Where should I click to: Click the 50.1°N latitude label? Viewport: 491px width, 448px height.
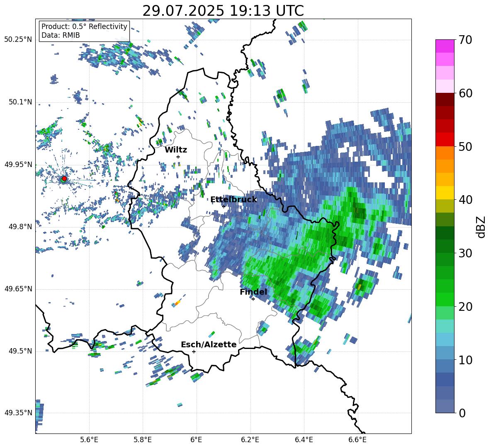pos(20,102)
